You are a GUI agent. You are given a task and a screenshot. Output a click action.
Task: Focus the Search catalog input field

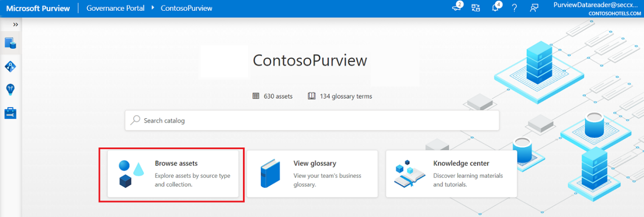[x=312, y=120]
